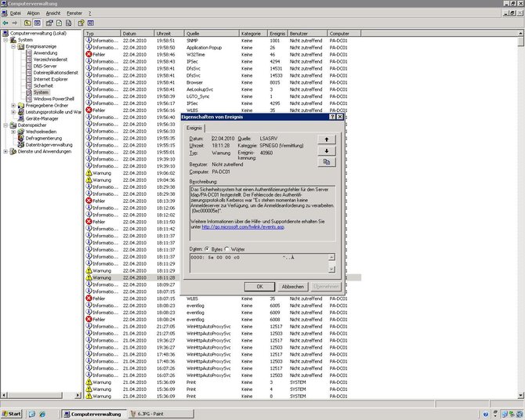The image size is (525, 420).
Task: Click the Start button
Action: click(x=12, y=414)
